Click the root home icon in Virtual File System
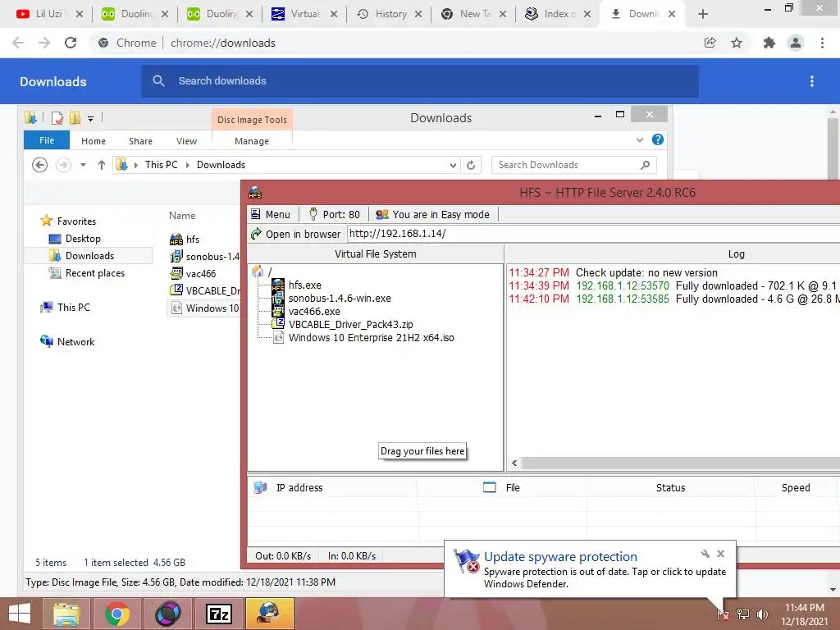 258,272
